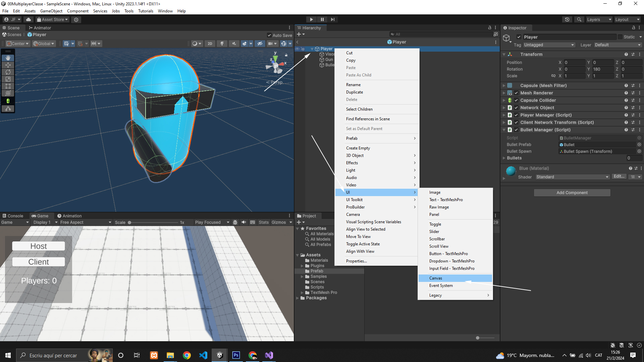Open the Shader dropdown showing Standard
Screen dimensions: 644x362
click(x=572, y=177)
